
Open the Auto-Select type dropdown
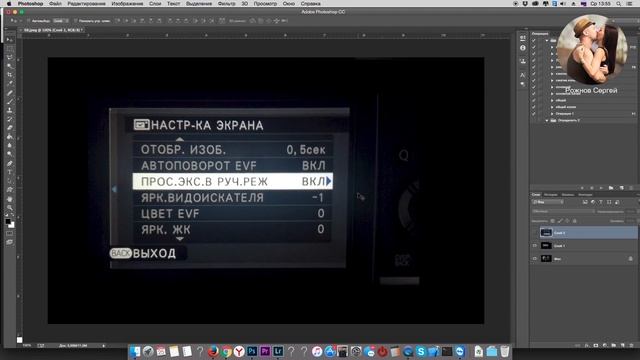(60, 20)
